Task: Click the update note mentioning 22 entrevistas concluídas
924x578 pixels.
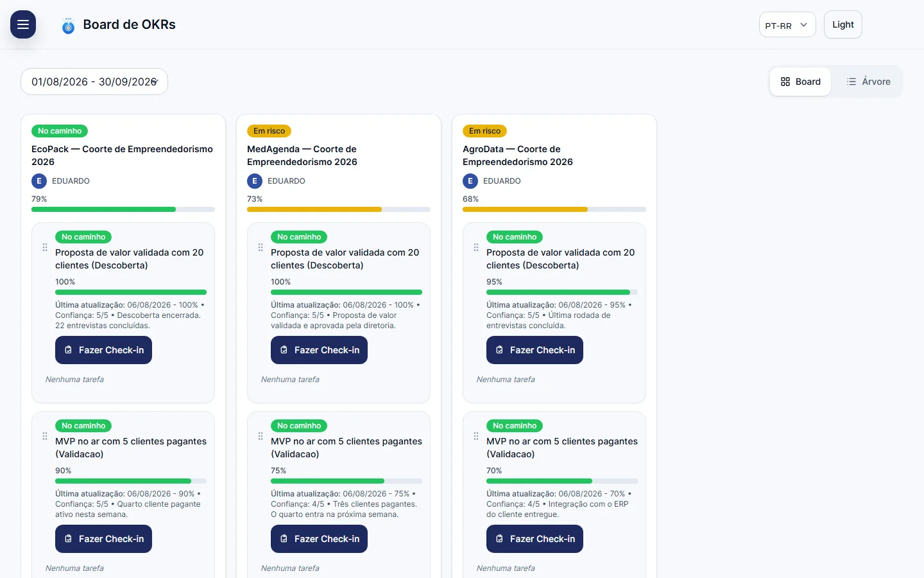Action: tap(130, 315)
